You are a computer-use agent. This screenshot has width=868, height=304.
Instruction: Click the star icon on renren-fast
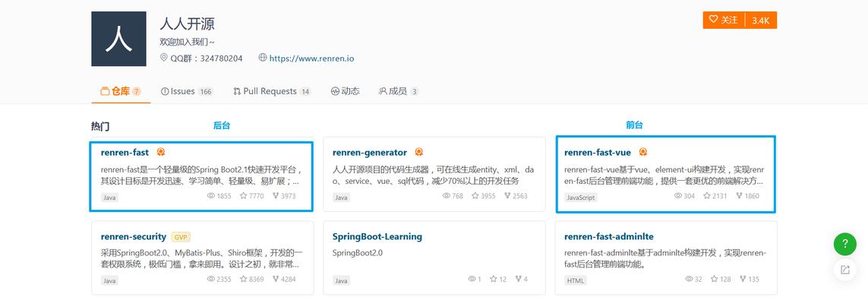click(x=244, y=195)
